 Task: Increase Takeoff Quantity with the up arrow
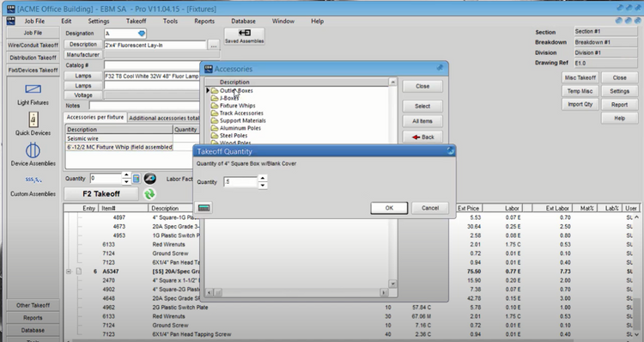(263, 178)
